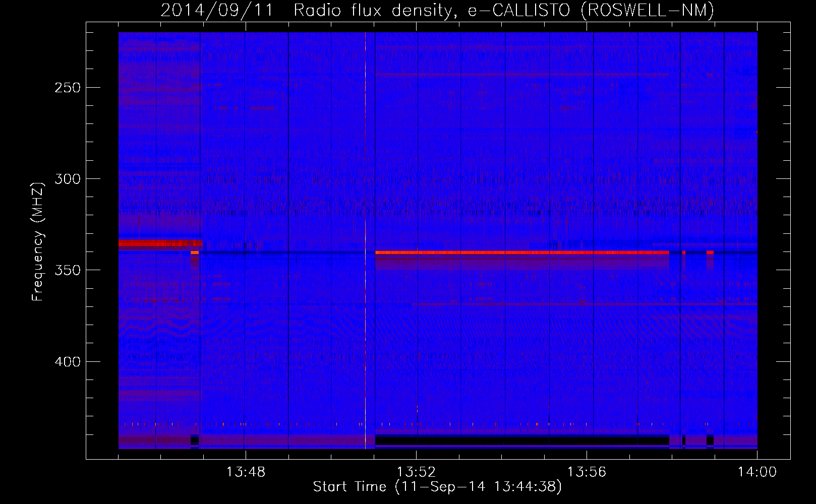This screenshot has width=816, height=504.
Task: Click the 13:48 time tick label
Action: click(x=246, y=472)
